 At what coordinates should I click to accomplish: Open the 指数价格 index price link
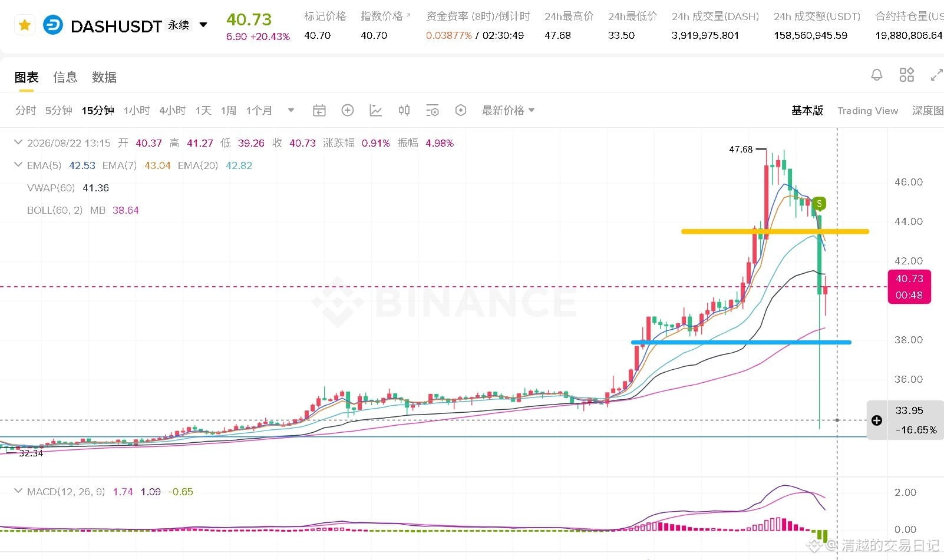tap(385, 16)
